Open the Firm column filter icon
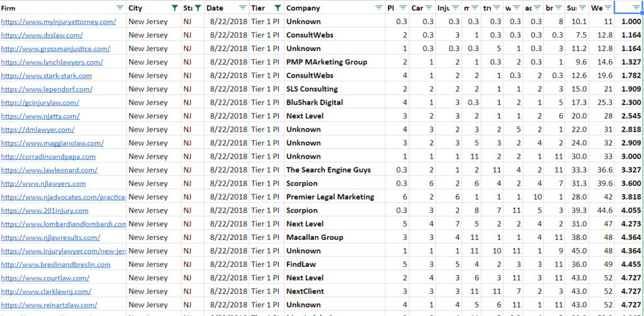Image resolution: width=644 pixels, height=316 pixels. (120, 8)
